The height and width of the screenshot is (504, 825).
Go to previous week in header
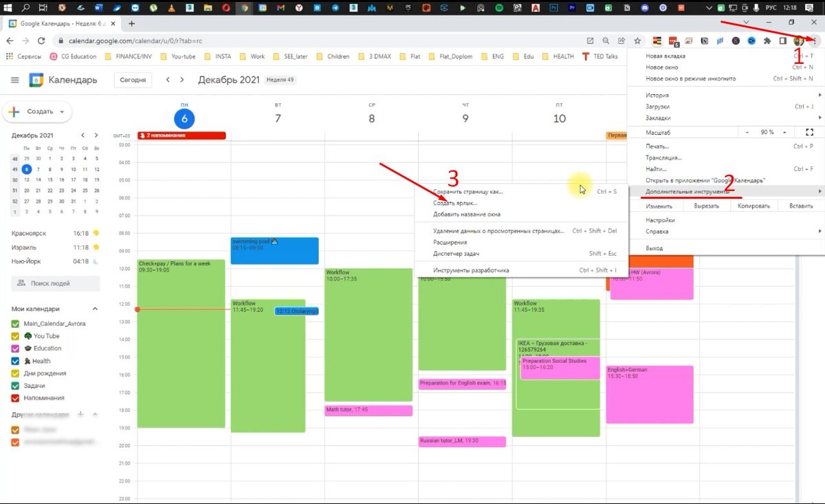[x=168, y=80]
